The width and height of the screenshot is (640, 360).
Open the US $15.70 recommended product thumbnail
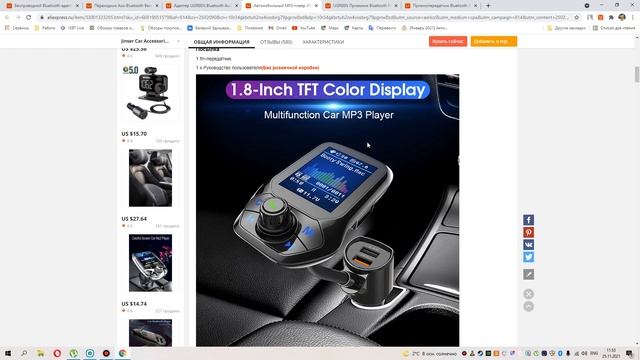point(150,93)
